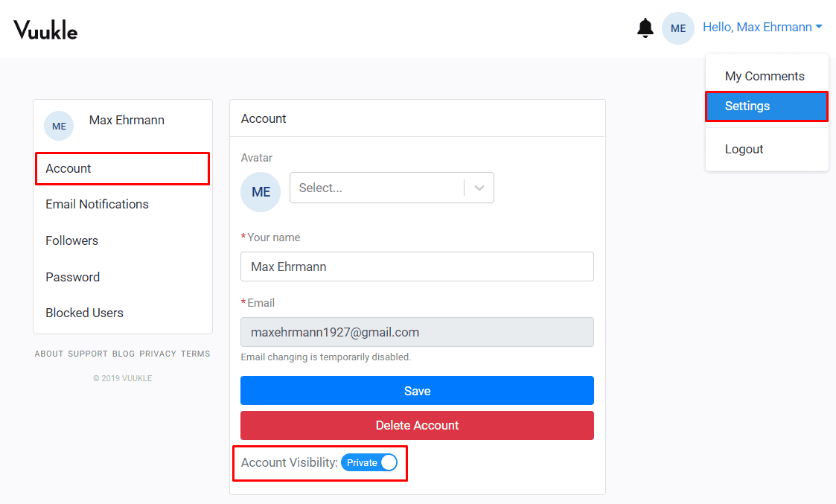Image resolution: width=836 pixels, height=504 pixels.
Task: Click the Avatar preview circle in form
Action: click(261, 192)
